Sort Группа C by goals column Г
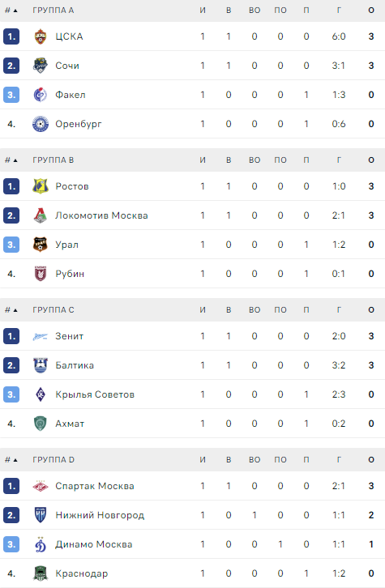Image resolution: width=385 pixels, height=588 pixels. click(x=339, y=309)
